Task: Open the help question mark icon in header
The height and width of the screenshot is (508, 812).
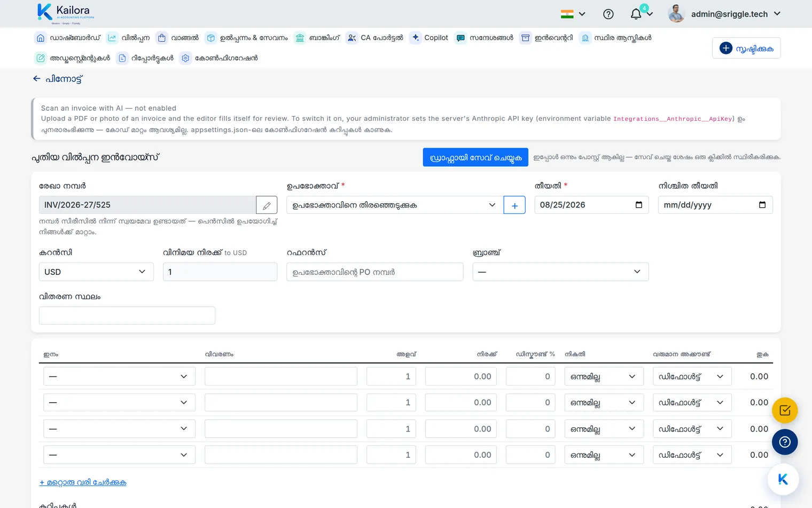Action: [608, 14]
